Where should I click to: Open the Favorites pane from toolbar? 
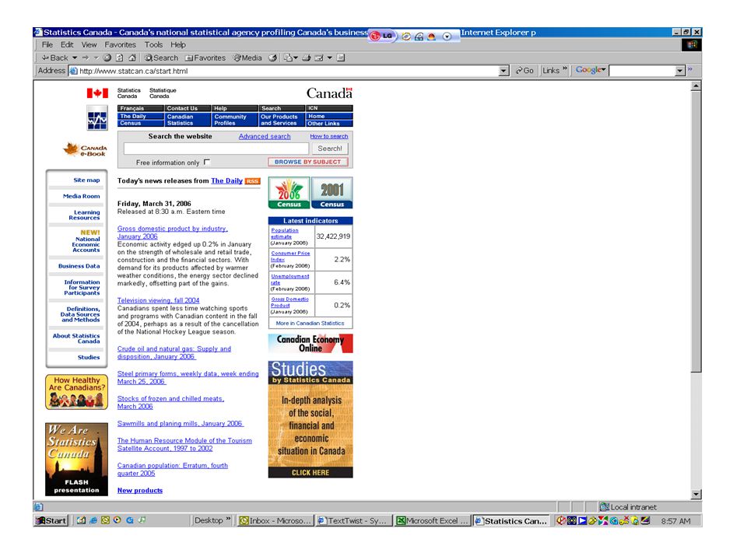pyautogui.click(x=205, y=58)
